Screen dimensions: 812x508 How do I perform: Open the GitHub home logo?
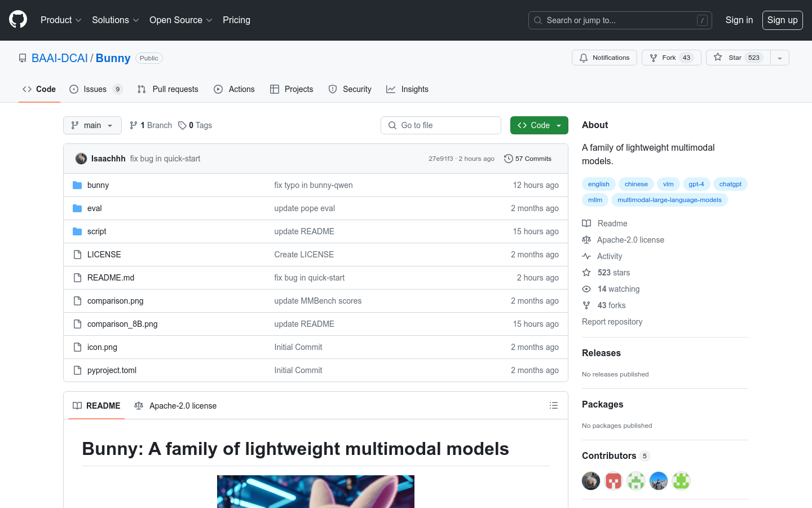pos(18,20)
